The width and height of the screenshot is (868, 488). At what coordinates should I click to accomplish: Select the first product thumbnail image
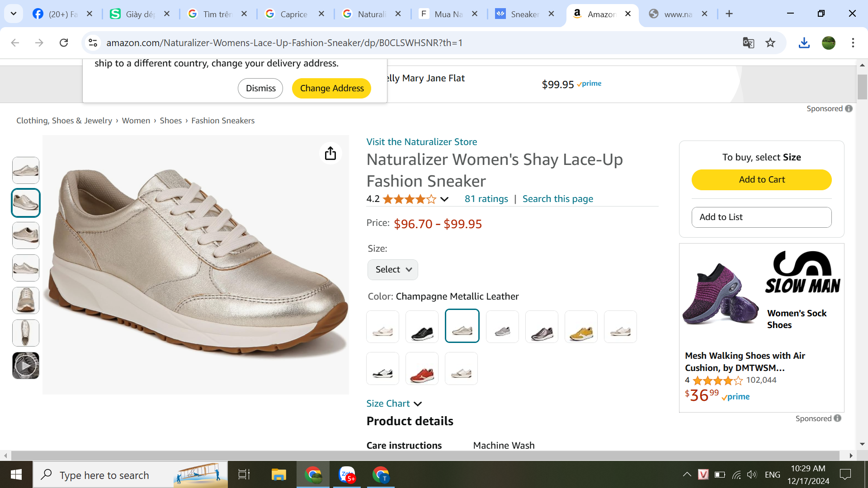[26, 170]
